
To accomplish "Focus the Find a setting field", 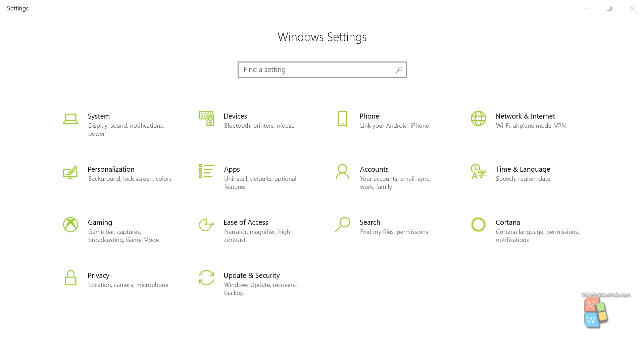I will [x=322, y=70].
